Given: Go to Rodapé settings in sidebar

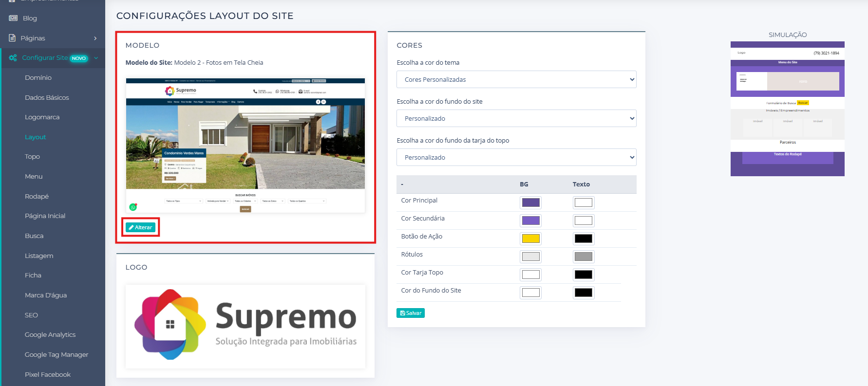Looking at the screenshot, I should click(x=37, y=196).
